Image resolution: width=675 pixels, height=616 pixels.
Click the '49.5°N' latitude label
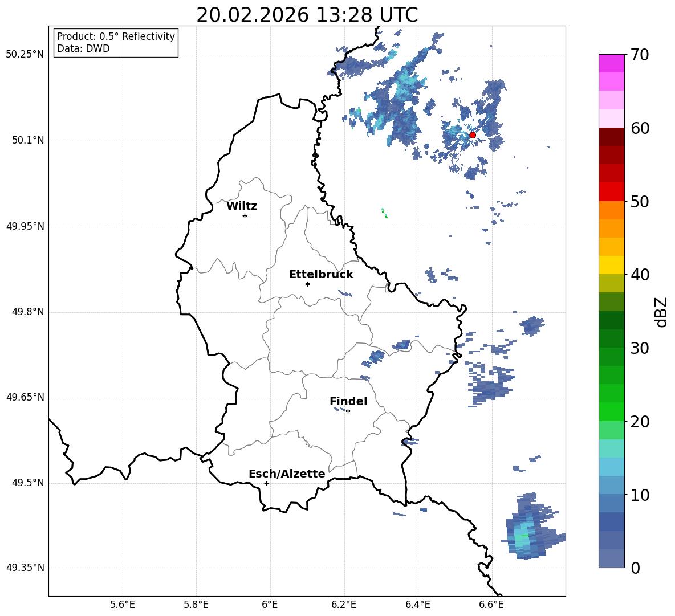coord(28,483)
